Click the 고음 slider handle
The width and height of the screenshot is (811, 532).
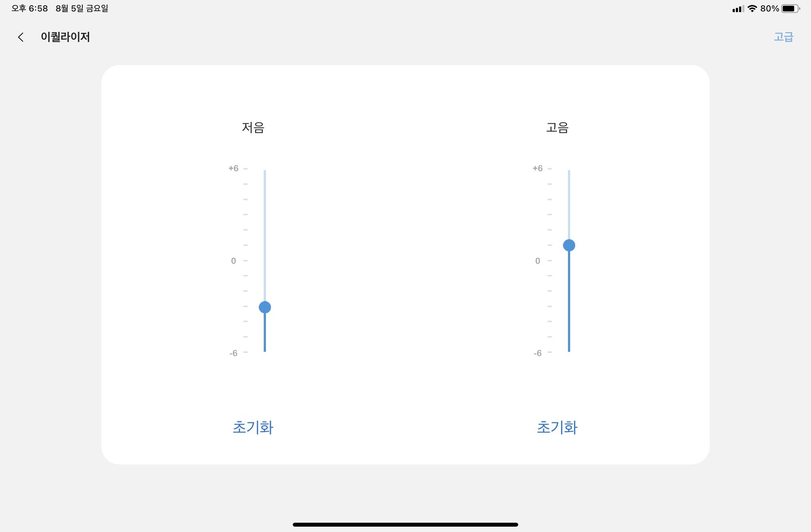coord(569,245)
